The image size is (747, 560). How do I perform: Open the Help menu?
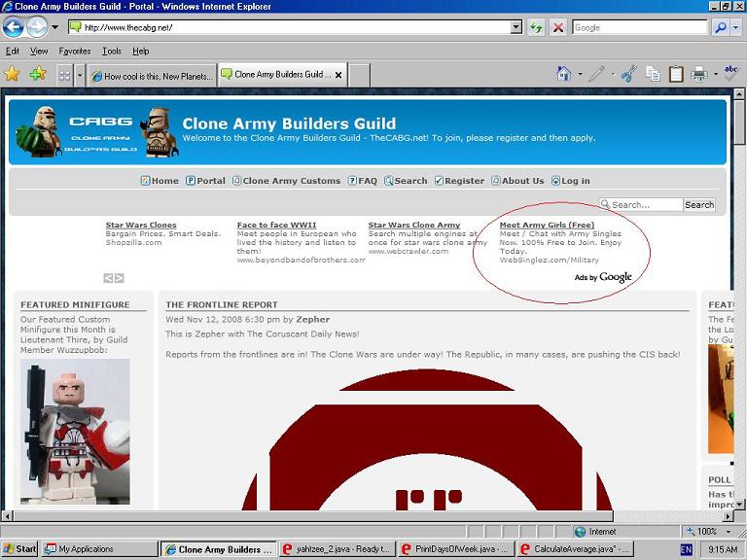pos(140,51)
